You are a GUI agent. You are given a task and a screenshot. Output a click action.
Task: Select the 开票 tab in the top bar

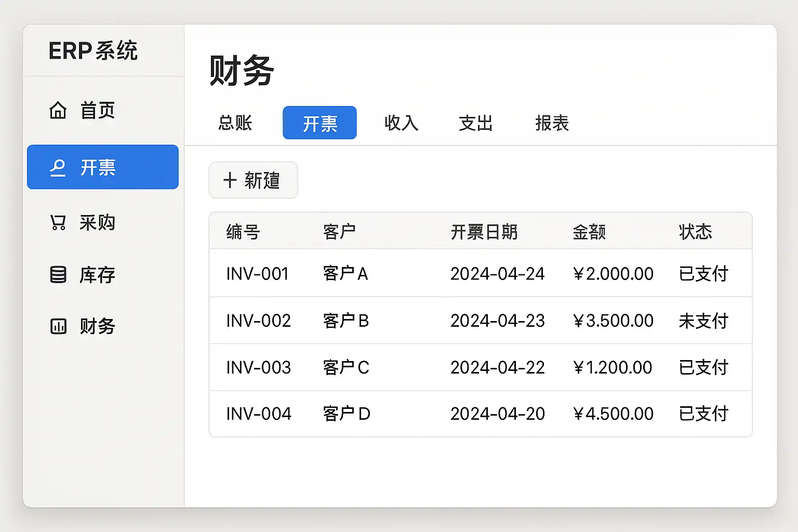coord(320,123)
